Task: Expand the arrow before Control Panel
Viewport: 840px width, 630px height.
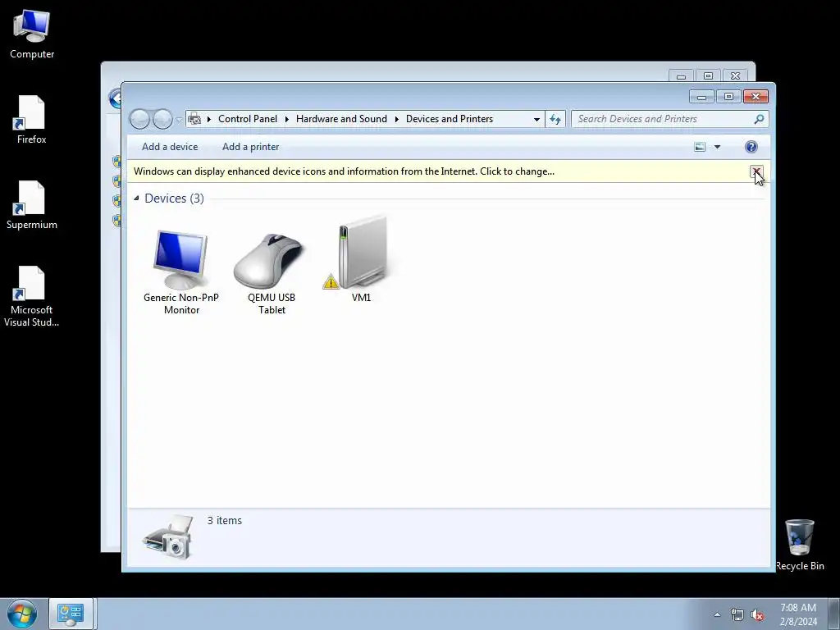Action: [x=209, y=119]
